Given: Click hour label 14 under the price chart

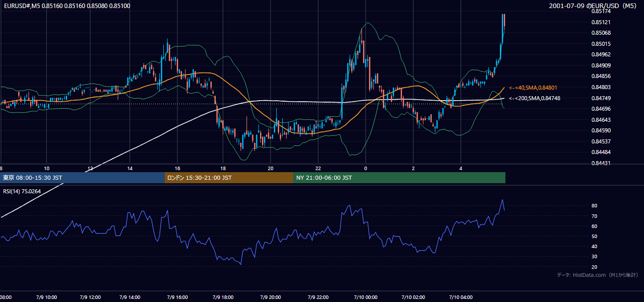Looking at the screenshot, I should [x=130, y=168].
